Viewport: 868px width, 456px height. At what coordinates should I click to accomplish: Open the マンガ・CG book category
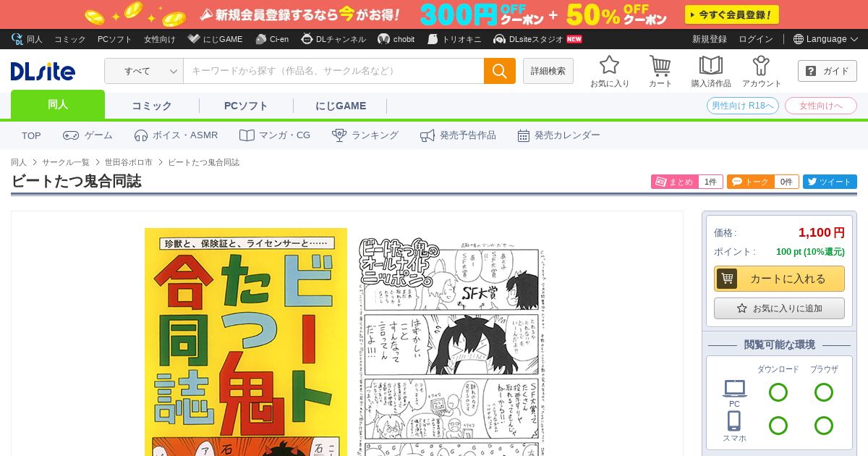[275, 135]
